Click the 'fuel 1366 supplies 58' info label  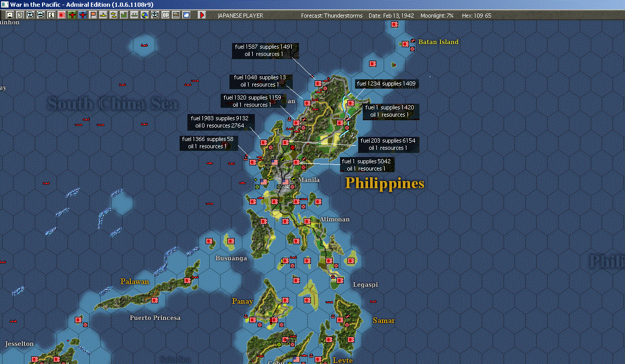[x=208, y=143]
